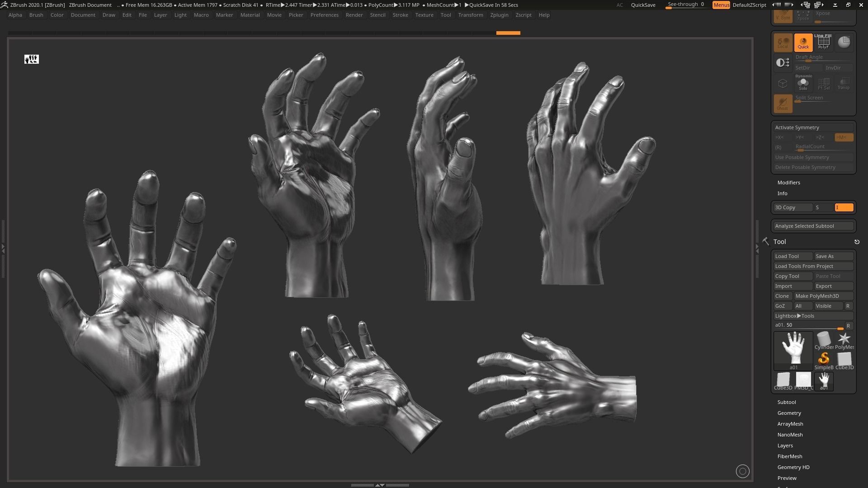This screenshot has height=488, width=868.
Task: Select the large a01 hand tool thumbnail
Action: coord(793,351)
